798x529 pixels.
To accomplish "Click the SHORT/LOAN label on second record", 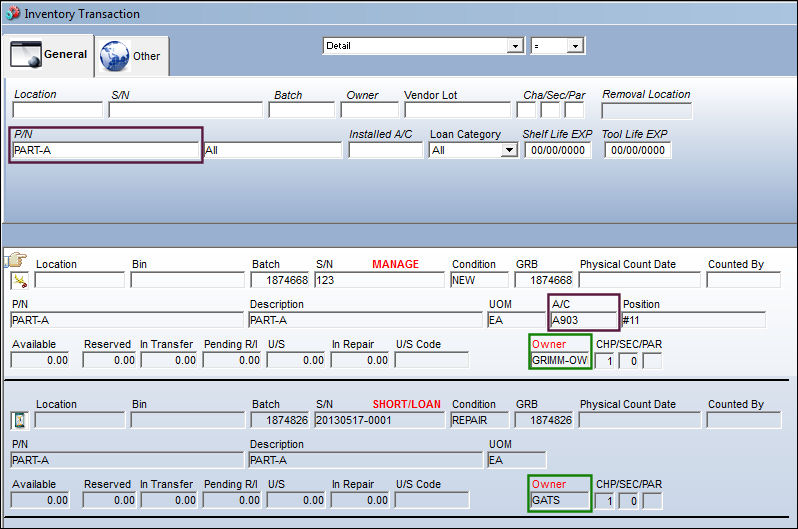I will 407,404.
